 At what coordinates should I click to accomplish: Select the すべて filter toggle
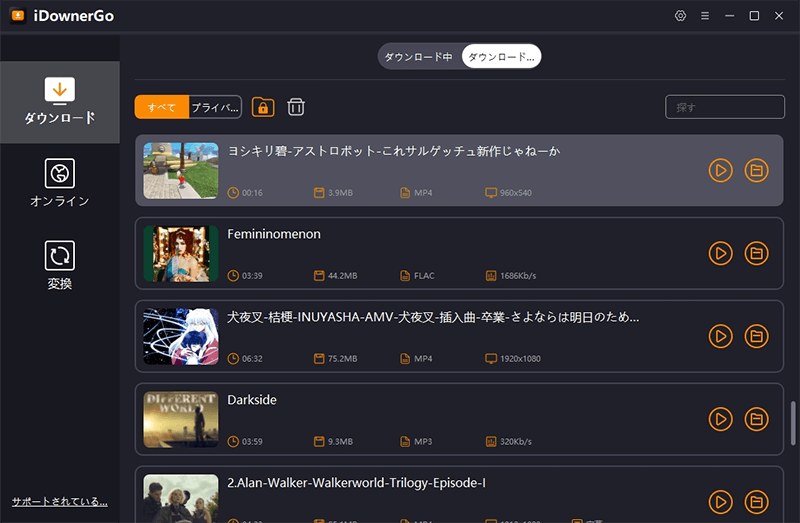(161, 107)
